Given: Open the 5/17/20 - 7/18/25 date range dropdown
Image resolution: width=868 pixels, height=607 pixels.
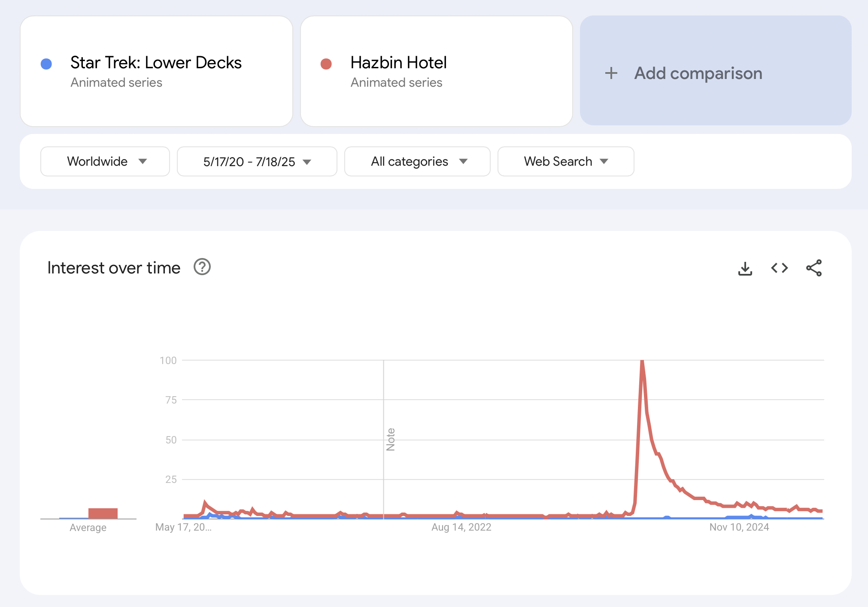Looking at the screenshot, I should pyautogui.click(x=257, y=161).
